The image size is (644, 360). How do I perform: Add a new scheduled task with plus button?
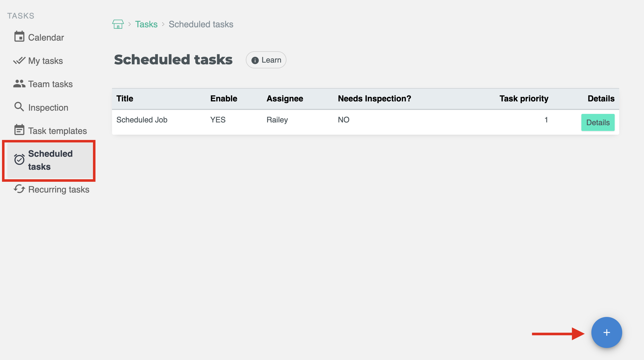pyautogui.click(x=606, y=332)
